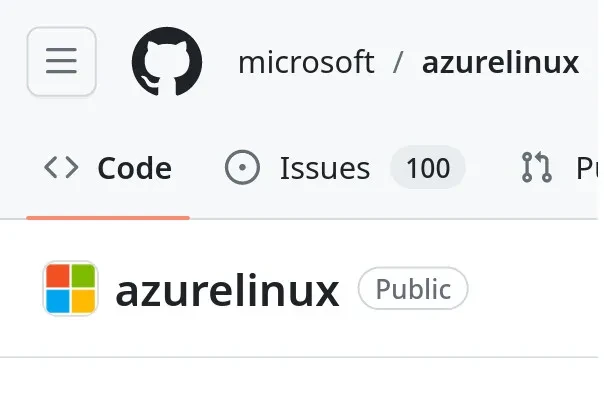Screen dimensions: 604x402
Task: Click the Issues counter badge showing 100
Action: tap(427, 168)
